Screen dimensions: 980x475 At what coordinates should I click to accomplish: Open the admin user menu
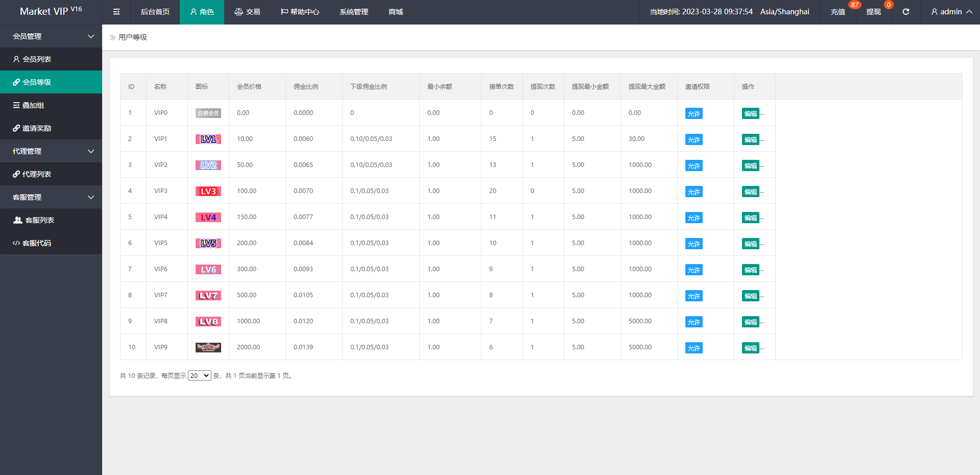coord(951,12)
